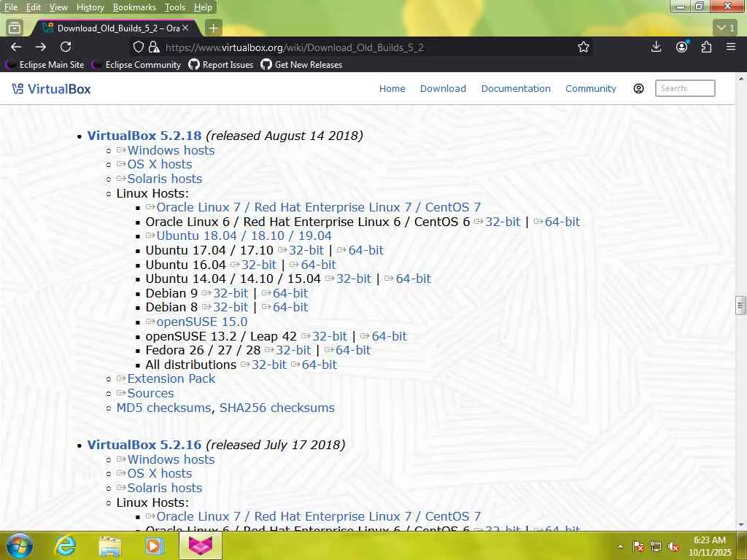
Task: Open the Downloads panel icon
Action: (x=656, y=47)
